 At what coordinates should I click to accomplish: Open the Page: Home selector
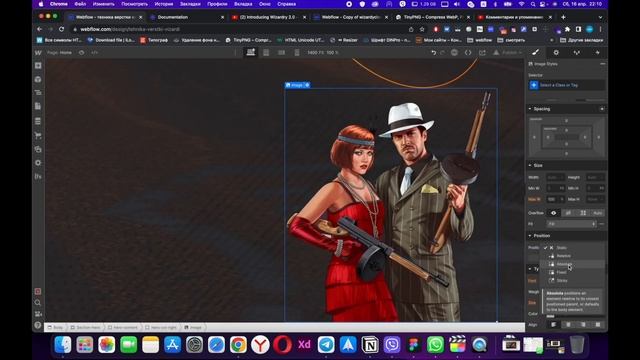(60, 53)
